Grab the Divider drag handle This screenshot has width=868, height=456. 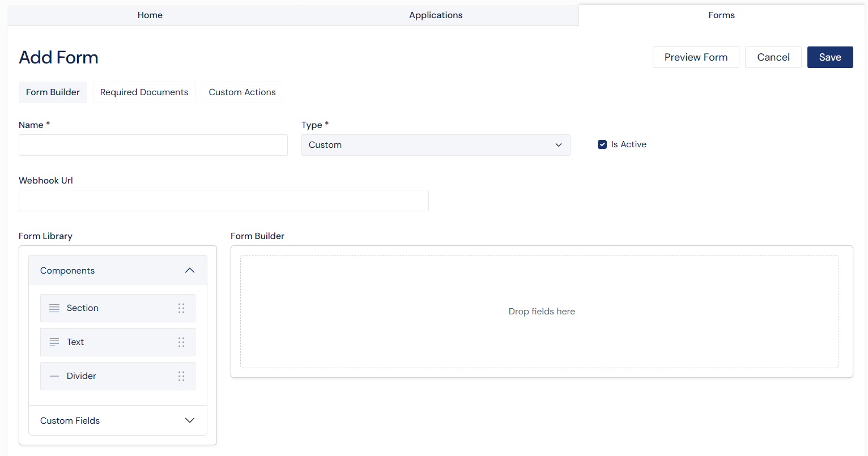pos(181,376)
